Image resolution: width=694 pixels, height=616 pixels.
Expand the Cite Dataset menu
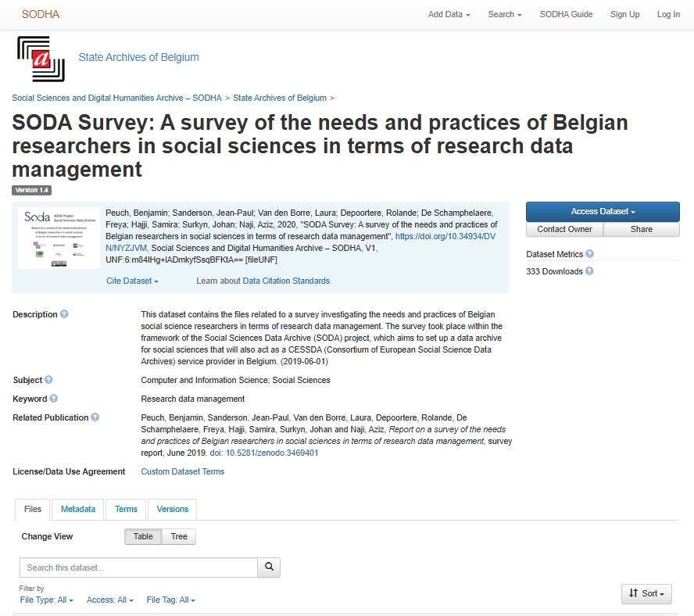point(133,281)
